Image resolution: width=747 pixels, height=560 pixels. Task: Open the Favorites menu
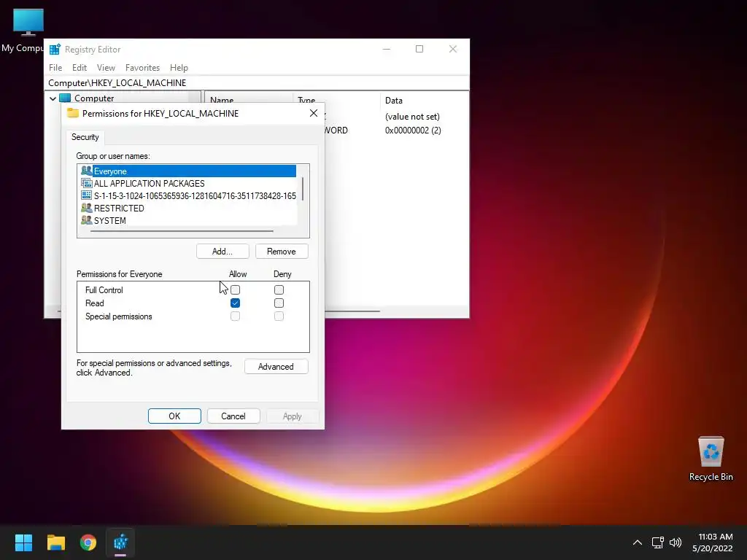(x=142, y=68)
